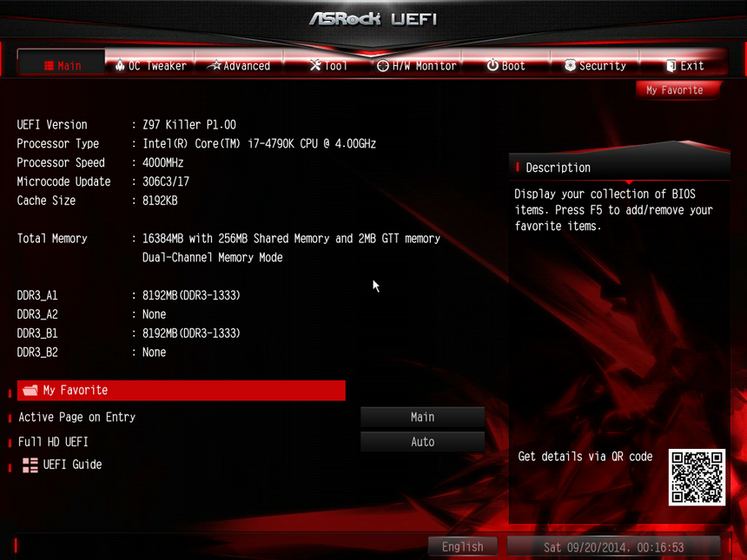Click the QR code to get details

click(x=697, y=478)
